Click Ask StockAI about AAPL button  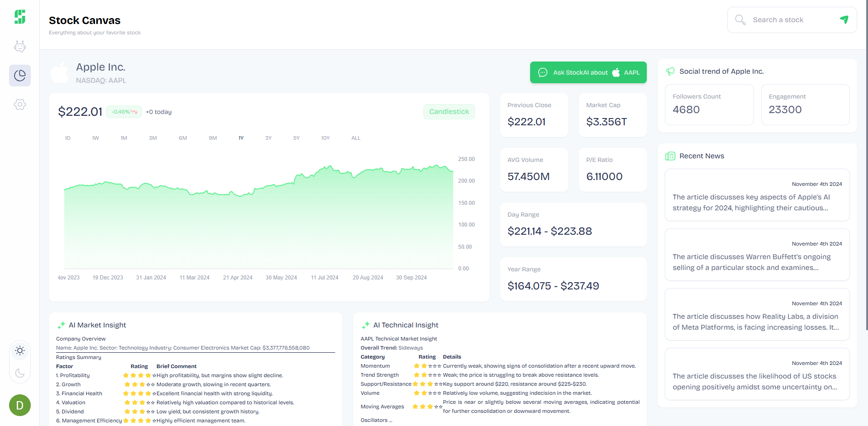[x=588, y=72]
